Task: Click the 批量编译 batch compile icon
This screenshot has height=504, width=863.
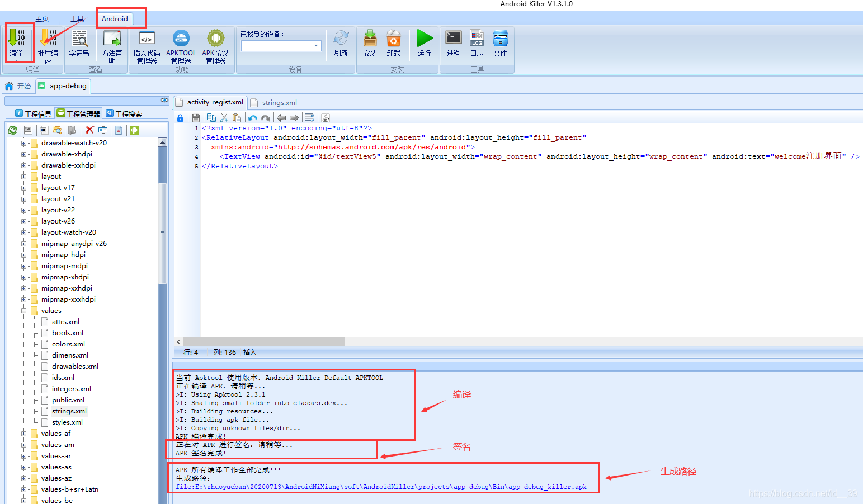Action: 49,38
